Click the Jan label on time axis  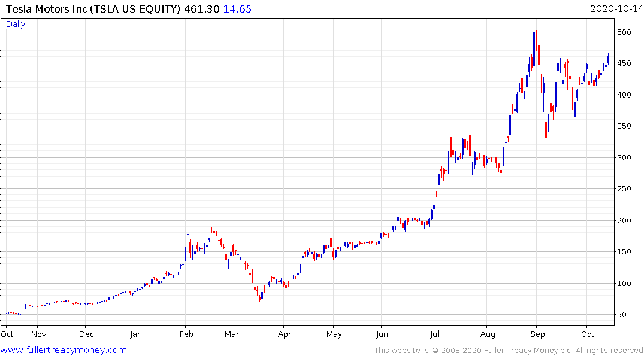tap(136, 334)
